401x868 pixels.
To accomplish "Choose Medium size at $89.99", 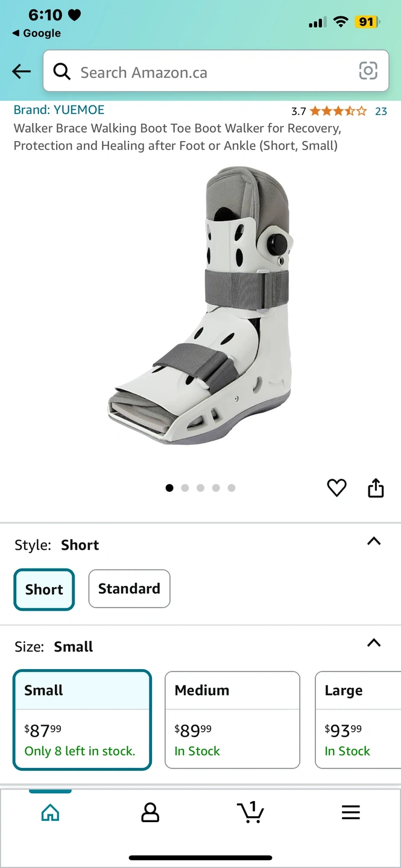I will 232,720.
